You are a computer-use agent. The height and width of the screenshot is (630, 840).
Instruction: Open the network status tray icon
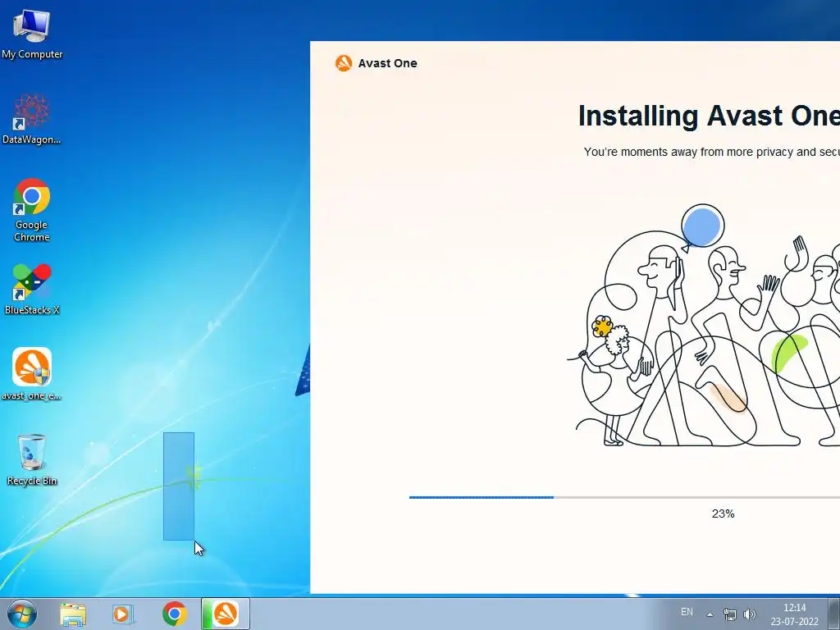729,614
